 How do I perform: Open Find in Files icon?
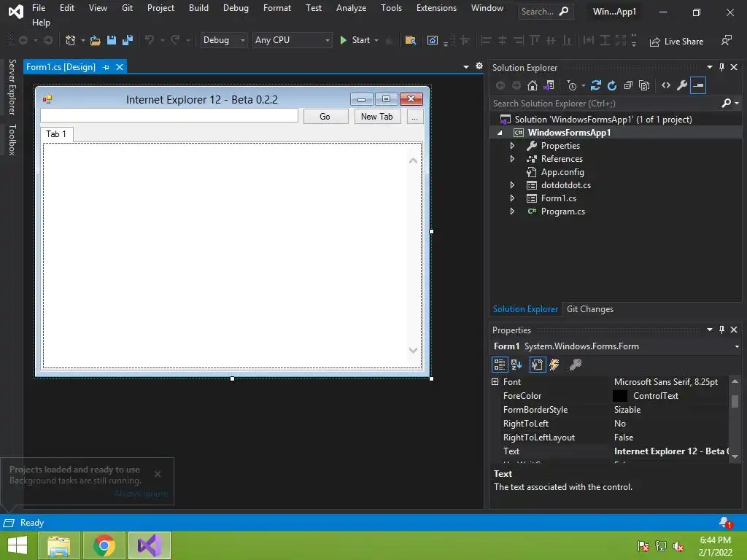coord(410,41)
